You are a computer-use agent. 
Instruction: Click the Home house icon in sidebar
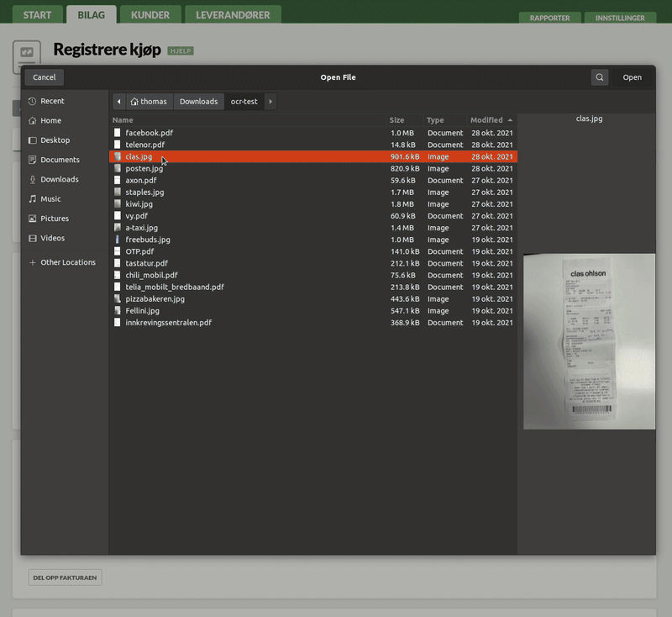[x=32, y=120]
